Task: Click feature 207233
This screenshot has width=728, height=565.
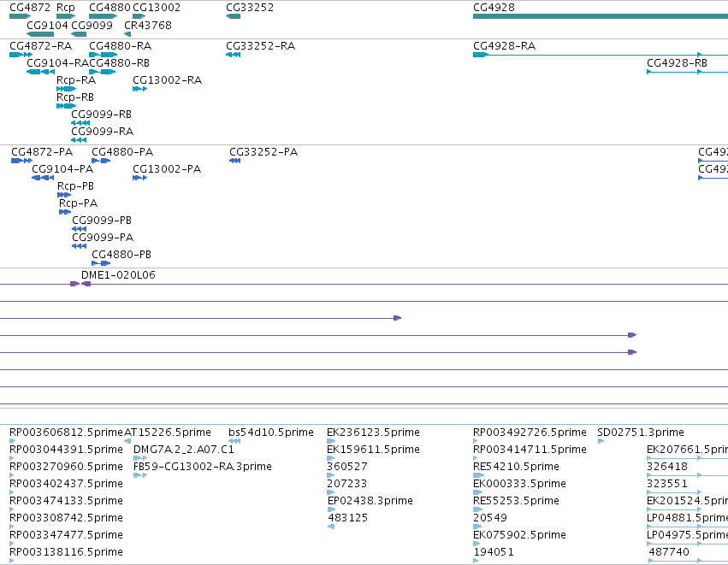Action: point(347,484)
